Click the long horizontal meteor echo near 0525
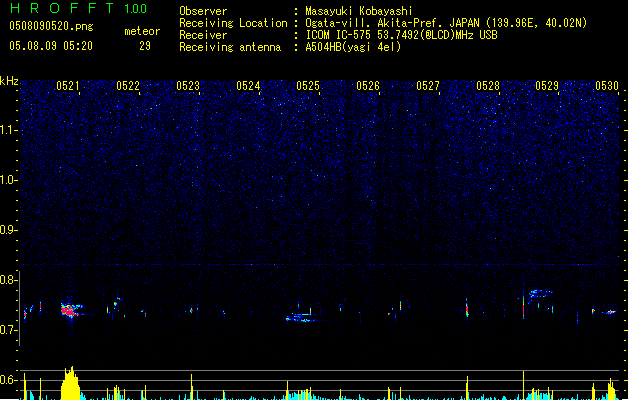629x400 pixels. point(303,317)
